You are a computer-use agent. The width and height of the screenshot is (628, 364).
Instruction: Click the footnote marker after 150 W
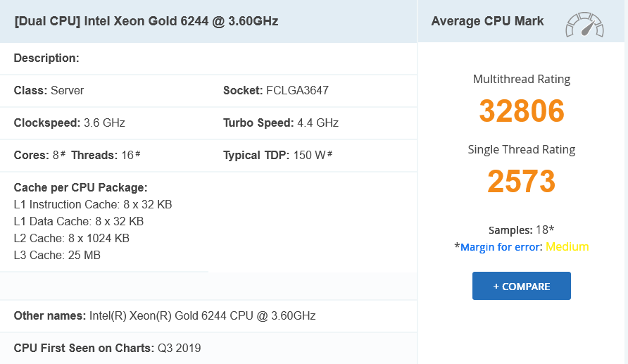click(x=330, y=153)
